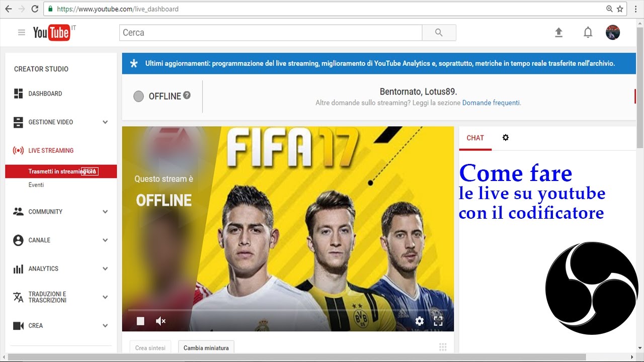Click the asterisk updates banner icon
Viewport: 644px width, 362px height.
(x=133, y=63)
